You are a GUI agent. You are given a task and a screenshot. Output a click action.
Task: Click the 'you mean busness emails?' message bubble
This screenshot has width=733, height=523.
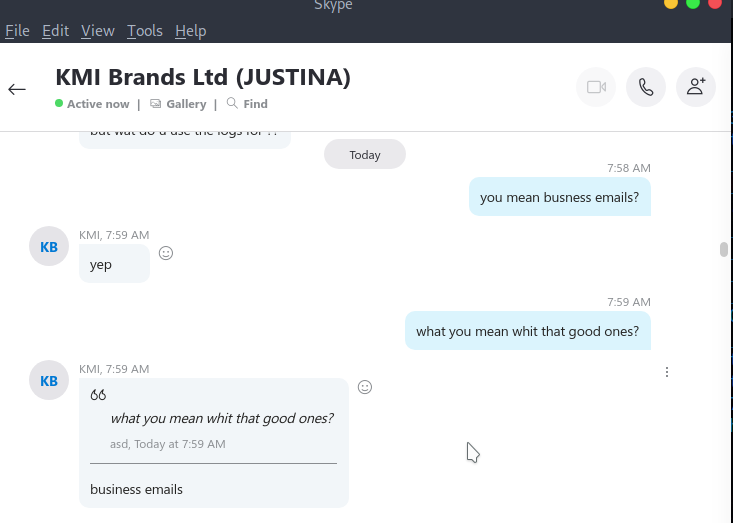(x=559, y=197)
